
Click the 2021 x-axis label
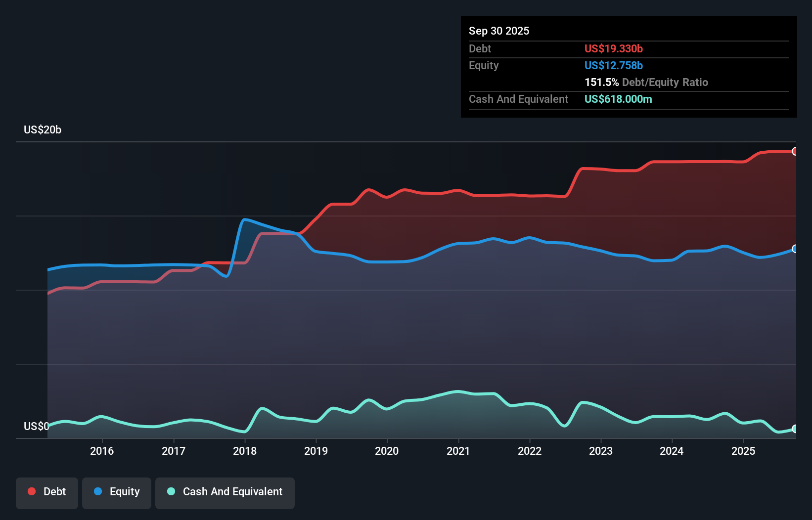point(458,451)
